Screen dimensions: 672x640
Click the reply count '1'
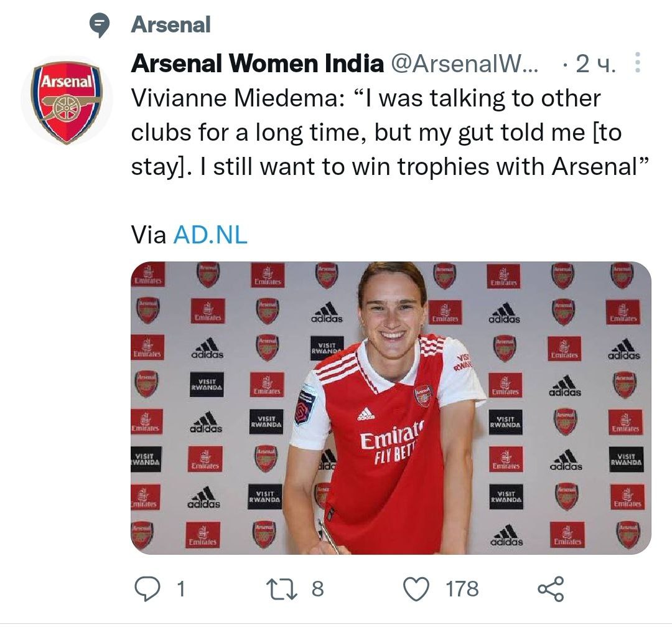pyautogui.click(x=181, y=589)
